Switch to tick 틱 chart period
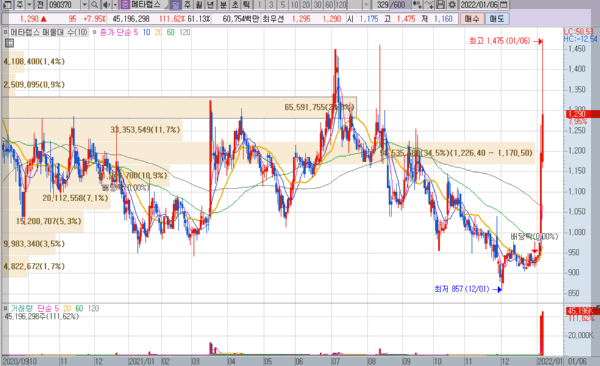 (247, 5)
